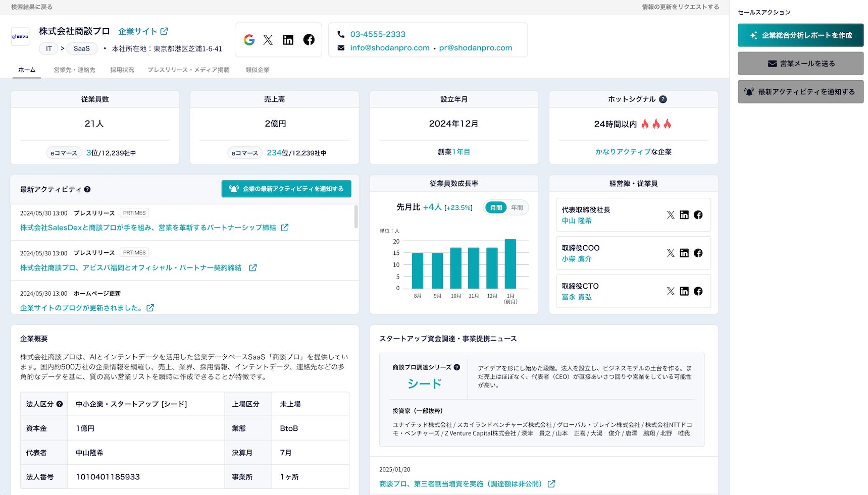Click sidebar 最新アクティビティを通知する button
The width and height of the screenshot is (868, 495).
point(800,92)
